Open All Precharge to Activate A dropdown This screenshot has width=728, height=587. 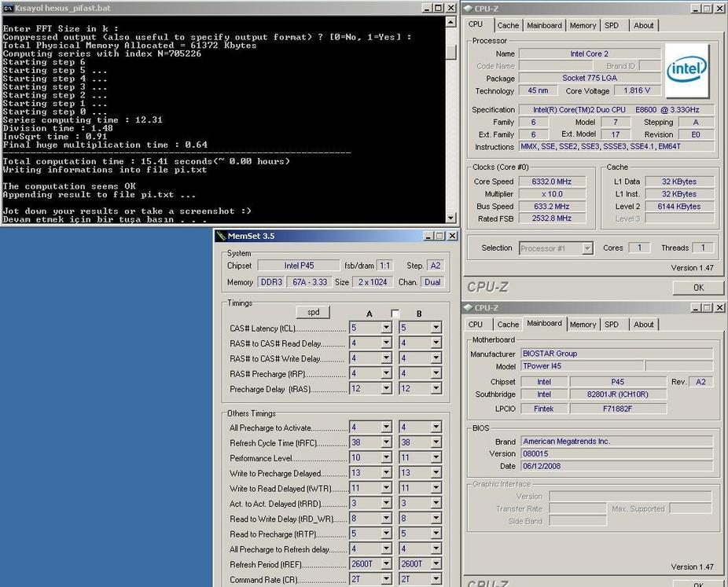386,427
